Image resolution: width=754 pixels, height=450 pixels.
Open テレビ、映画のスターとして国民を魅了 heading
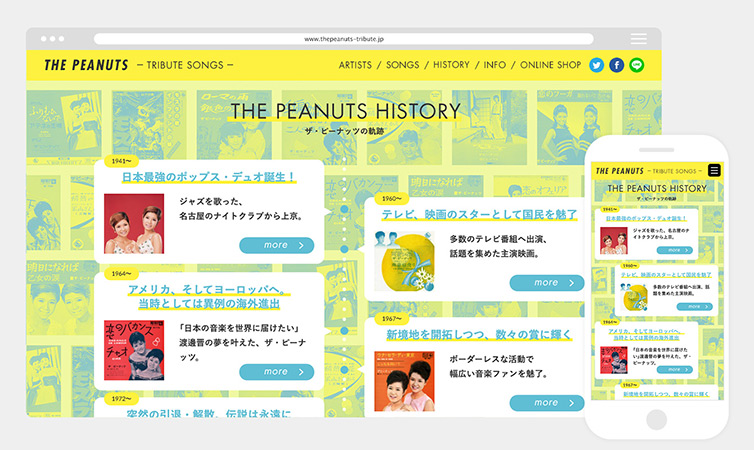pyautogui.click(x=479, y=214)
